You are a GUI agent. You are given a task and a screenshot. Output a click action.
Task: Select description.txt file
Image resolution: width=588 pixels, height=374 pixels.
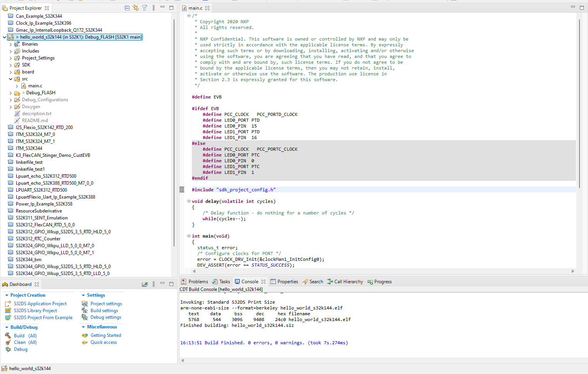[x=37, y=114]
